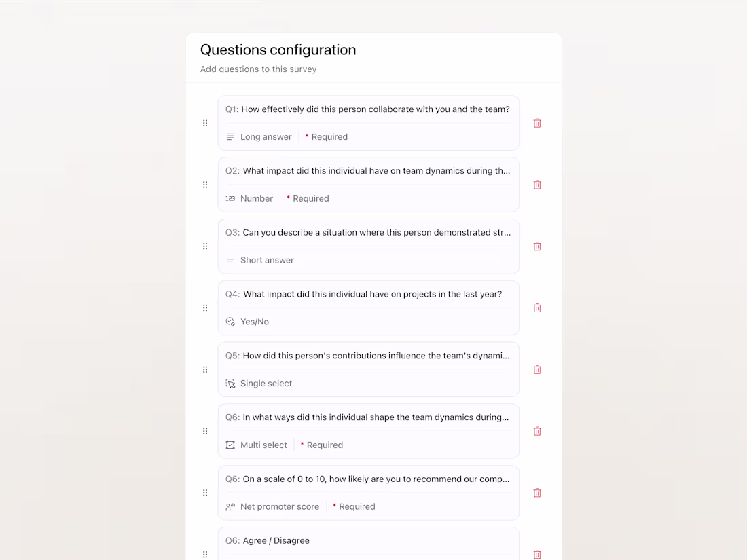Toggle Required on the Multi select question

pyautogui.click(x=321, y=445)
